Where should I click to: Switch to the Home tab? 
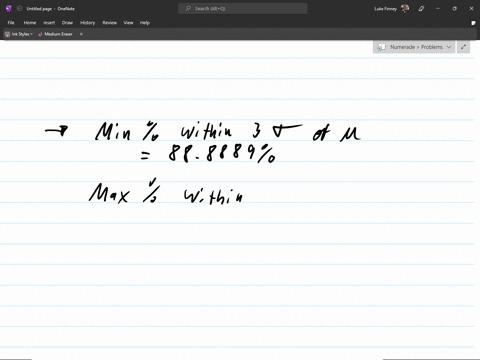click(30, 23)
